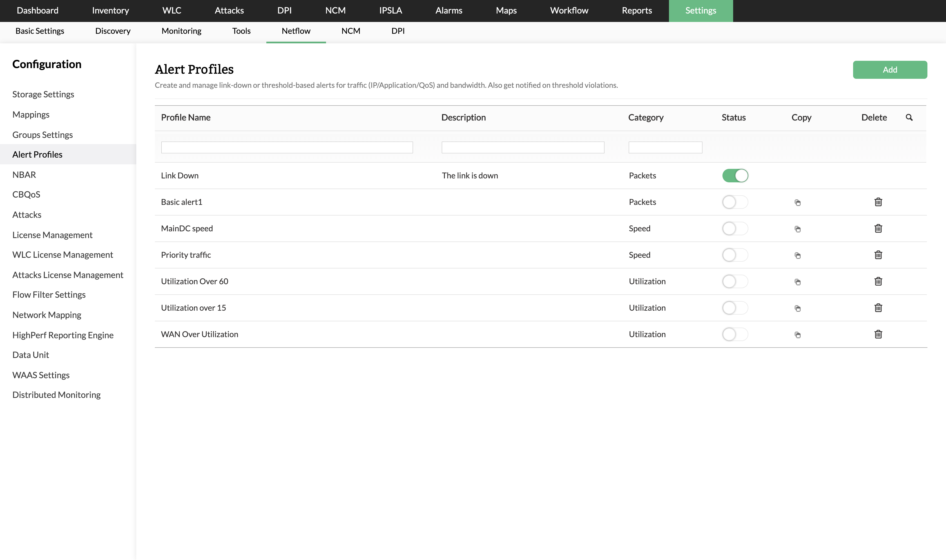The height and width of the screenshot is (560, 946).
Task: Open Flow Filter Settings in sidebar
Action: click(x=49, y=295)
